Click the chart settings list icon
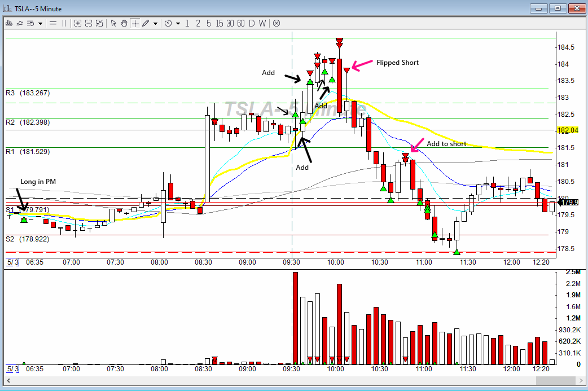This screenshot has height=391, width=588. click(x=30, y=23)
